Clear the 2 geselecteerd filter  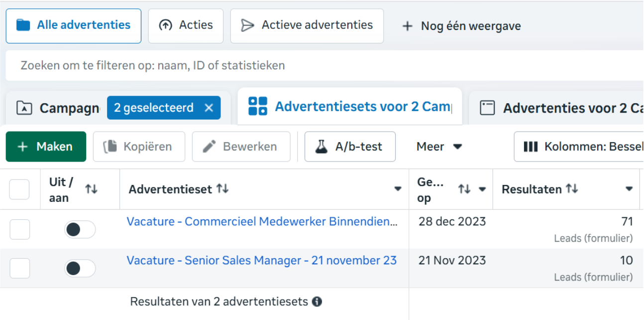(x=209, y=108)
